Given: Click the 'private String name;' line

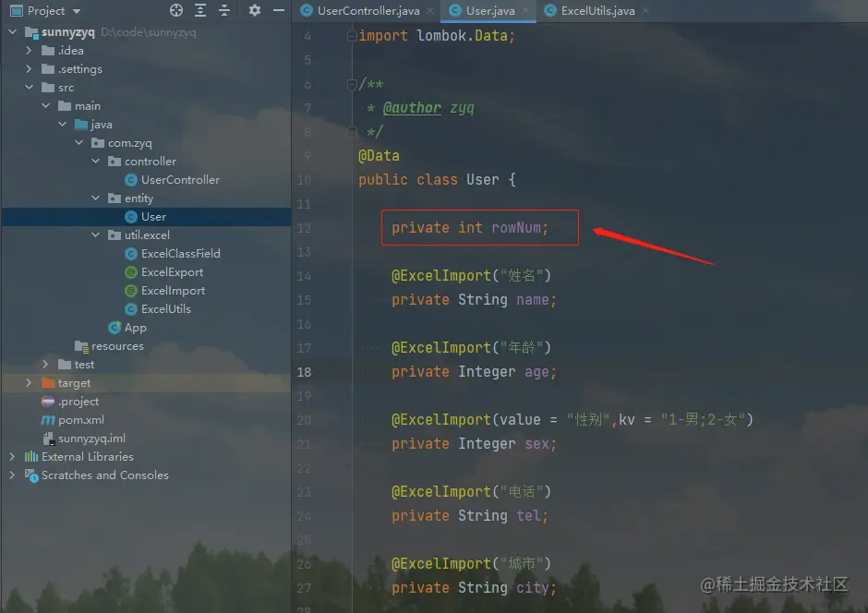Looking at the screenshot, I should pos(474,300).
